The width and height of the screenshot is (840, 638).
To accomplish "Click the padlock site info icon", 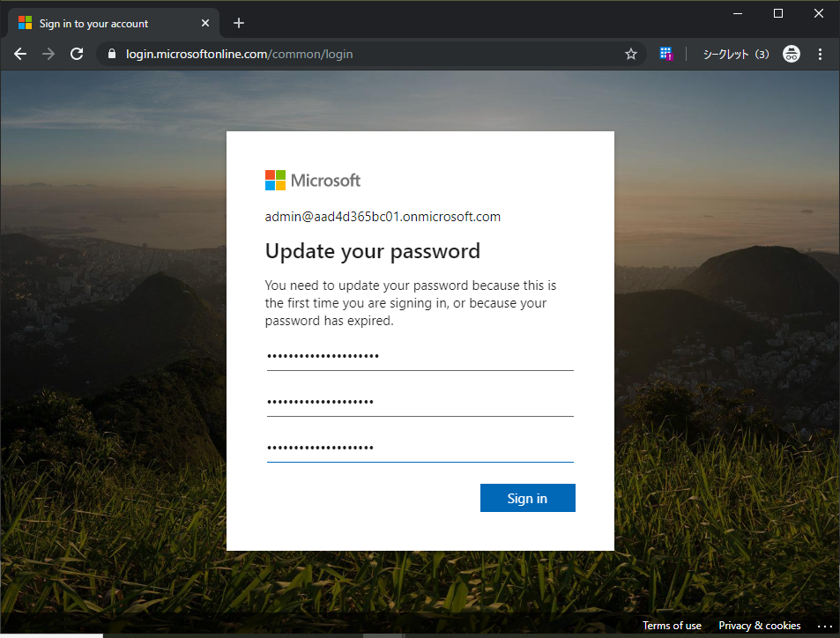I will click(111, 54).
